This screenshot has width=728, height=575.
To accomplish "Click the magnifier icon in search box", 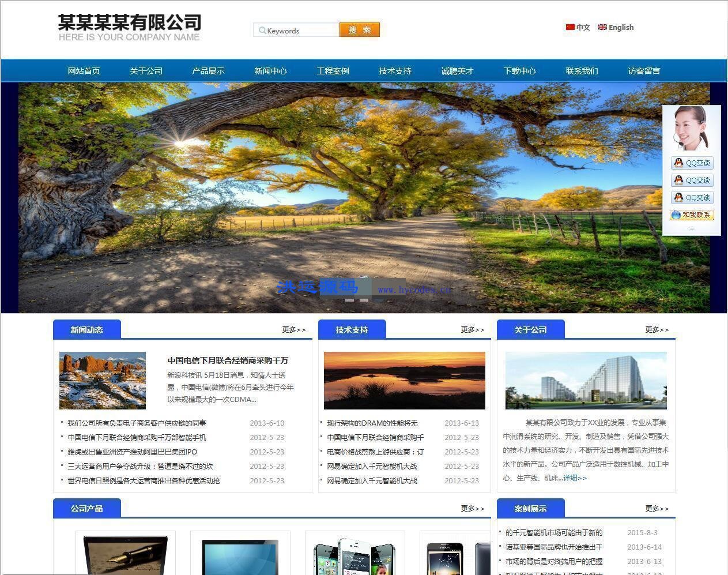I will tap(262, 31).
